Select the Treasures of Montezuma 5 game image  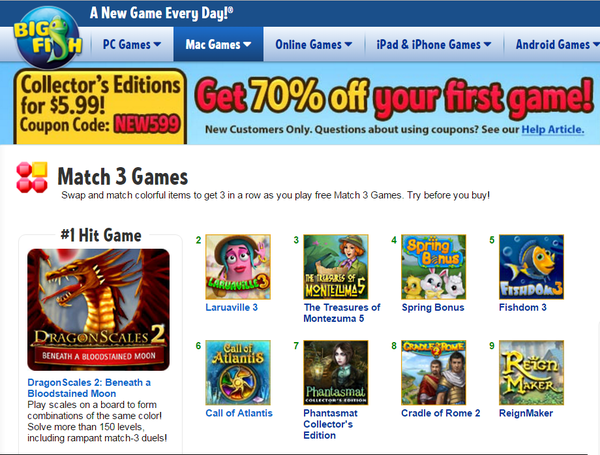pos(336,267)
